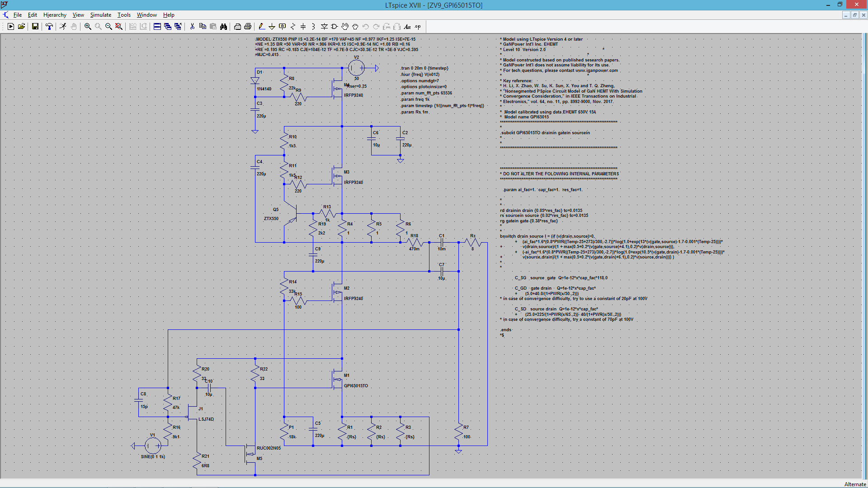Click the .ends statement text
This screenshot has width=868, height=488.
click(x=506, y=330)
